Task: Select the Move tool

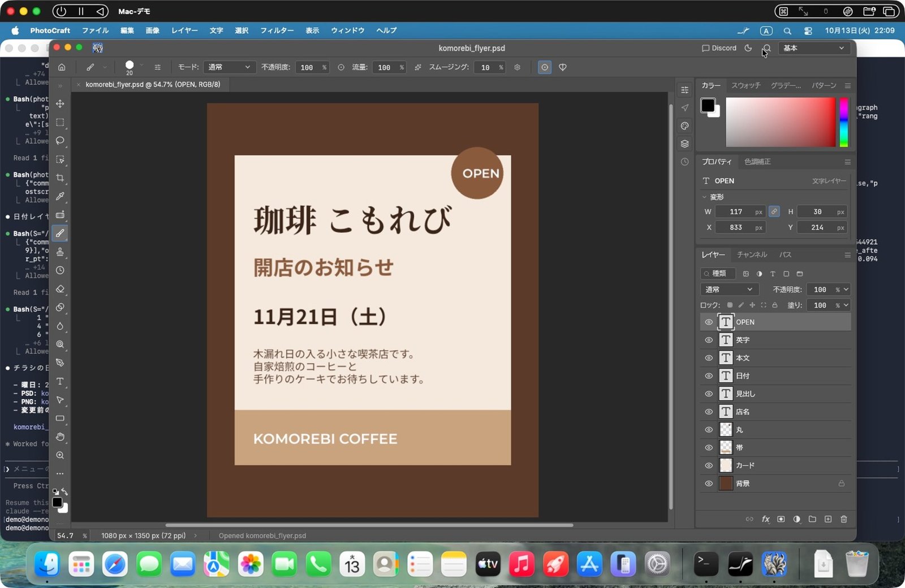Action: click(x=60, y=104)
